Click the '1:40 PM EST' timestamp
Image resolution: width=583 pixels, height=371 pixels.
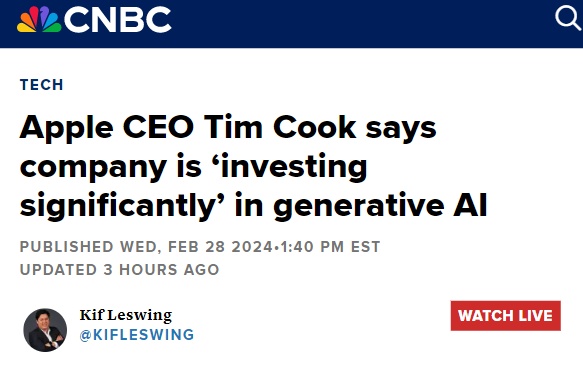click(x=330, y=247)
